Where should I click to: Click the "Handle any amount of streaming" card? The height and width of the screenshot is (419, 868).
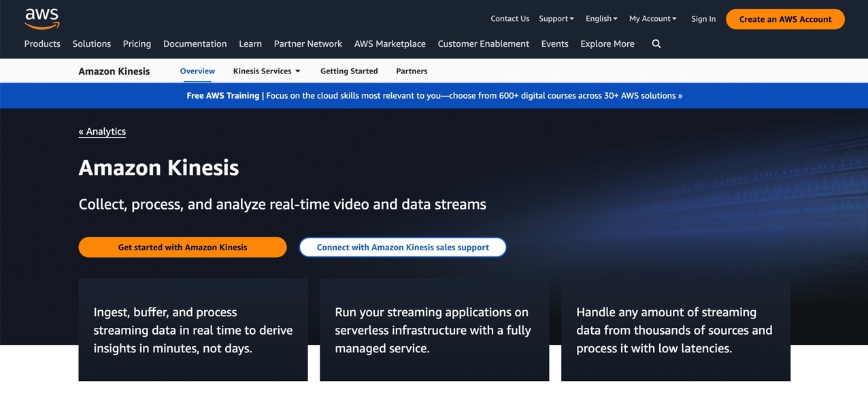(675, 330)
